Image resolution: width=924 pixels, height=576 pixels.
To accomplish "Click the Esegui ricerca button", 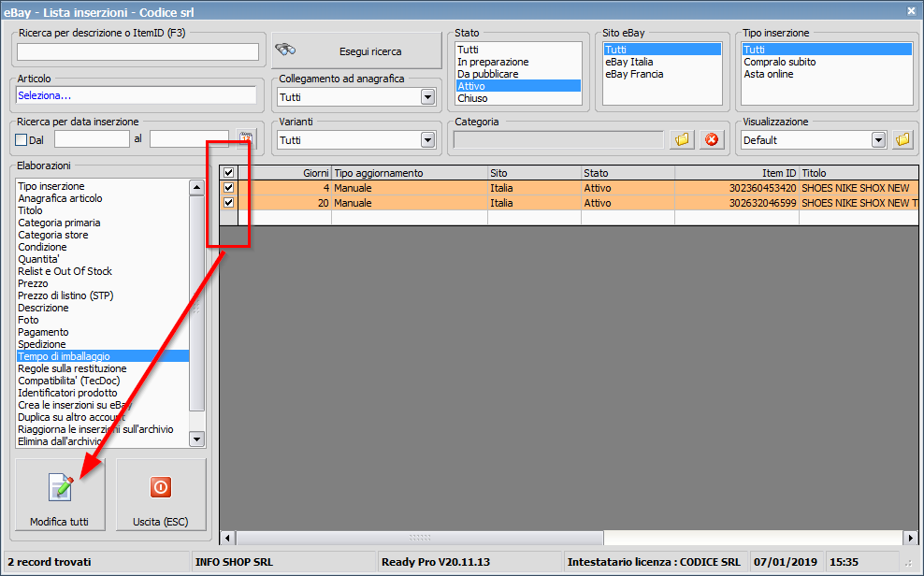I will pyautogui.click(x=356, y=50).
